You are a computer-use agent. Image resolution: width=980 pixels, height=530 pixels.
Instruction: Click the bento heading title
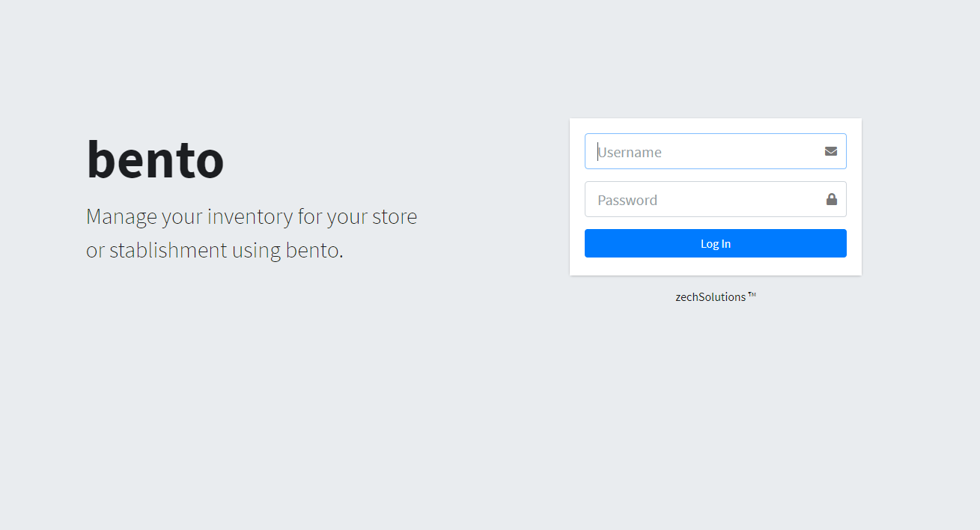(x=155, y=159)
